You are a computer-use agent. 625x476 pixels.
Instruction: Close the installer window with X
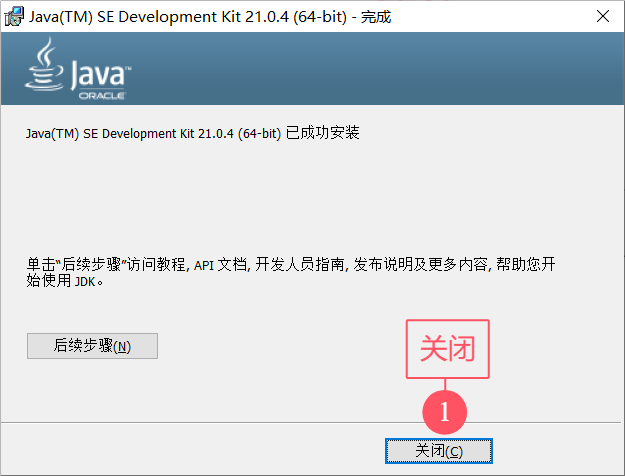click(x=603, y=16)
